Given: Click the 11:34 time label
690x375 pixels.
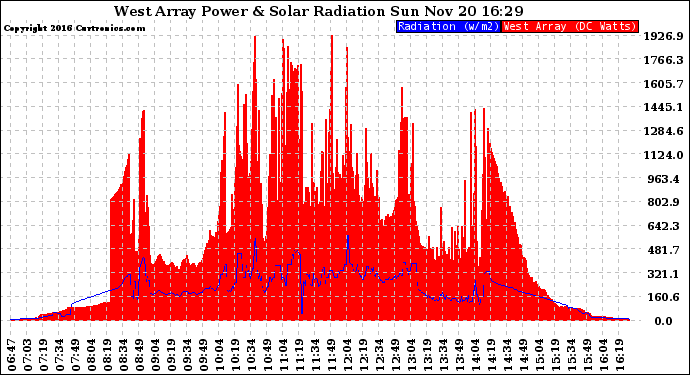Looking at the screenshot, I should 315,355.
